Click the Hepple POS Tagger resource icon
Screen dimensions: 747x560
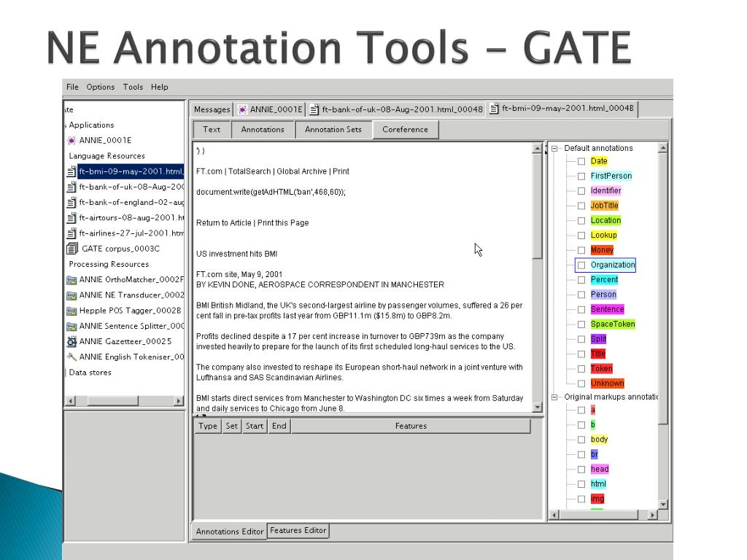click(x=71, y=311)
